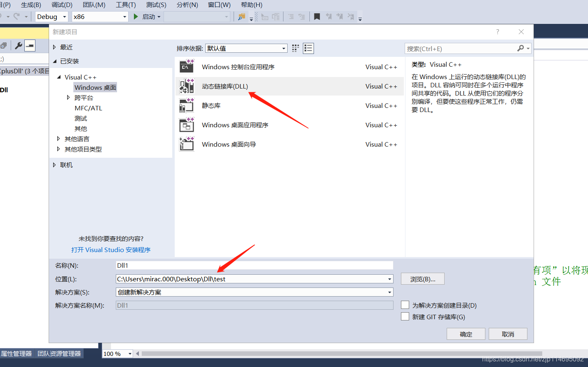Enable 为解决方案创建目录 checkbox
The width and height of the screenshot is (588, 367).
tap(405, 305)
